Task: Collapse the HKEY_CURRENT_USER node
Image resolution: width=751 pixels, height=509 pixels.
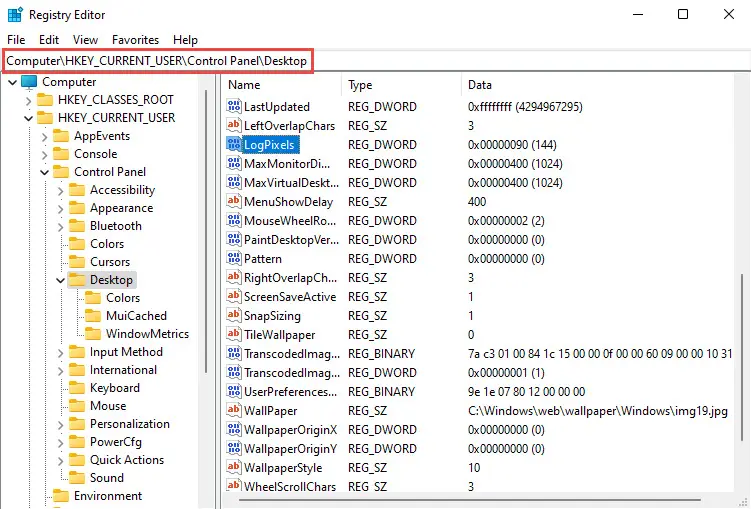Action: tap(29, 118)
